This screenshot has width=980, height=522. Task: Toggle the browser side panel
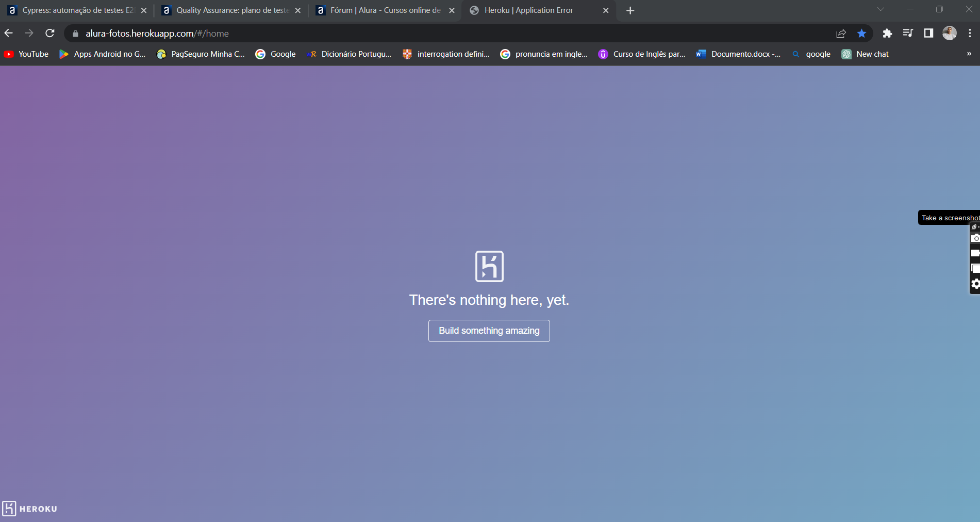pos(928,34)
